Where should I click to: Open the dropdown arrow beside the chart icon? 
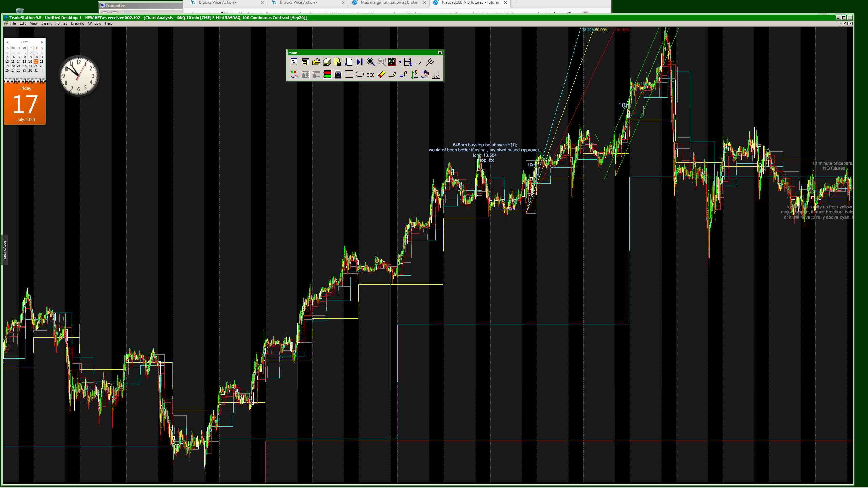400,62
